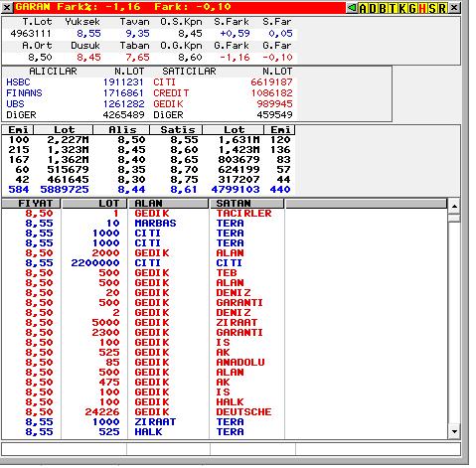Click the yellow S button in title bar
This screenshot has width=476, height=468.
[432, 8]
